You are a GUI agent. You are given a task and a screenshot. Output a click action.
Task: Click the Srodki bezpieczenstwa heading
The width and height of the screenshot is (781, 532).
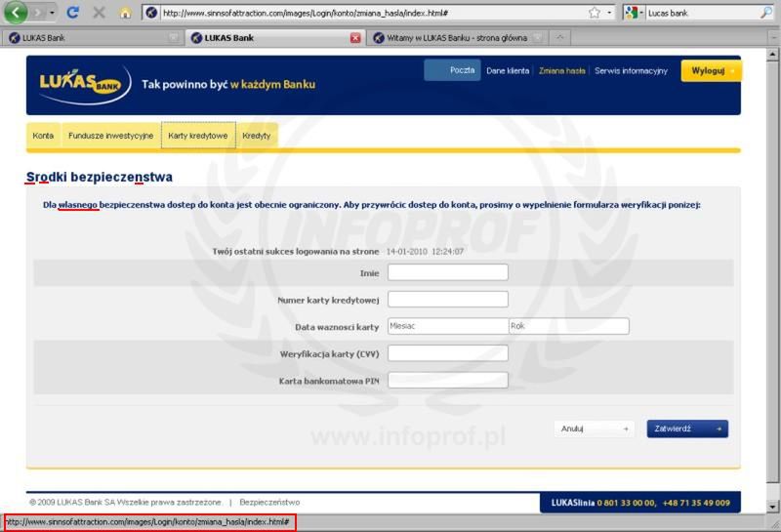100,177
